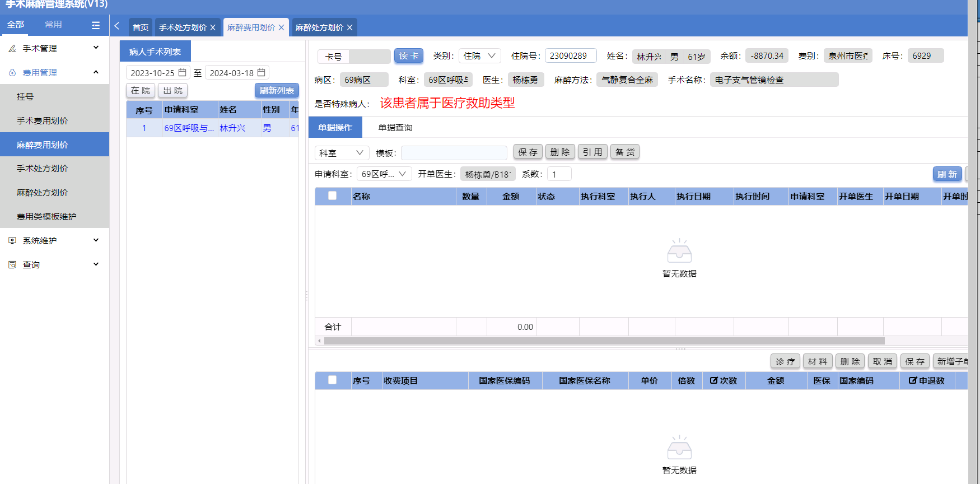Click the 备货 button
This screenshot has width=980, height=484.
[x=625, y=152]
